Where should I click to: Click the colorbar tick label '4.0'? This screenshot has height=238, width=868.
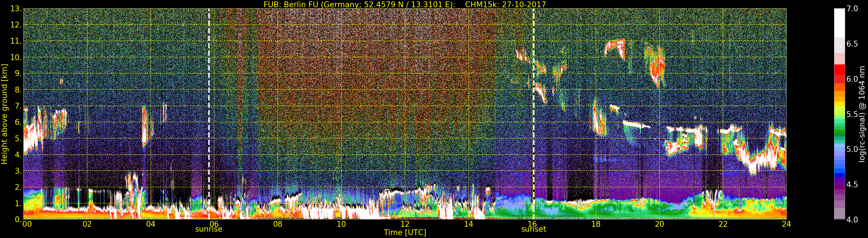tap(852, 220)
